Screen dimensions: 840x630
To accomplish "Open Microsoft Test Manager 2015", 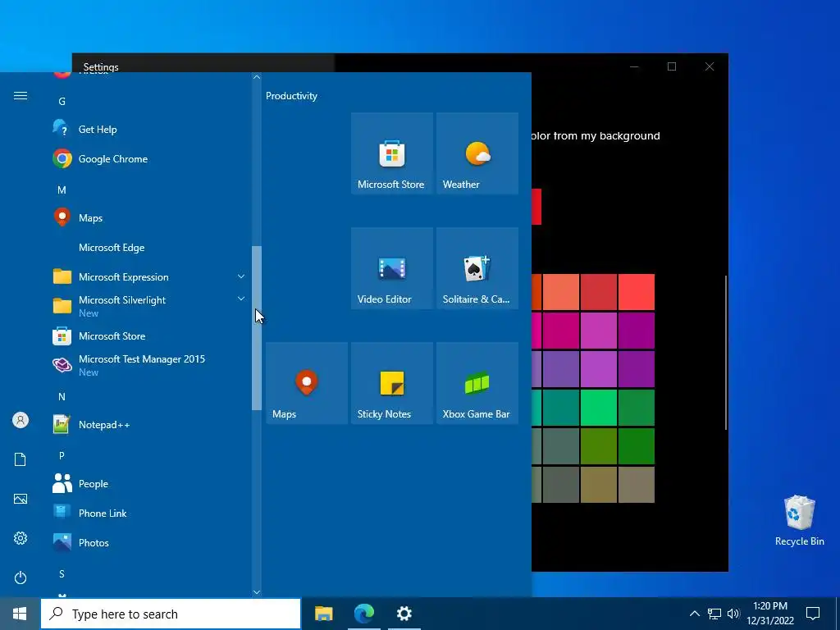I will point(150,365).
